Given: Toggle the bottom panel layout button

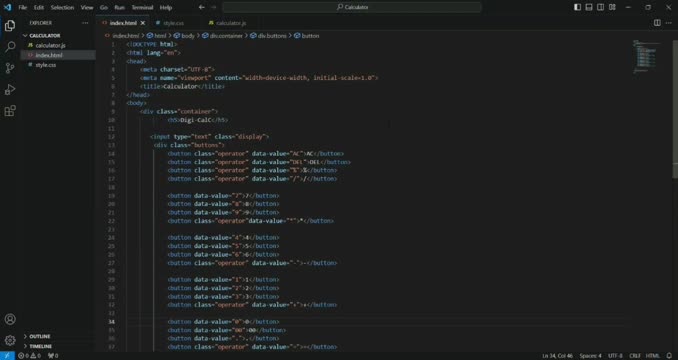Looking at the screenshot, I should [589, 7].
